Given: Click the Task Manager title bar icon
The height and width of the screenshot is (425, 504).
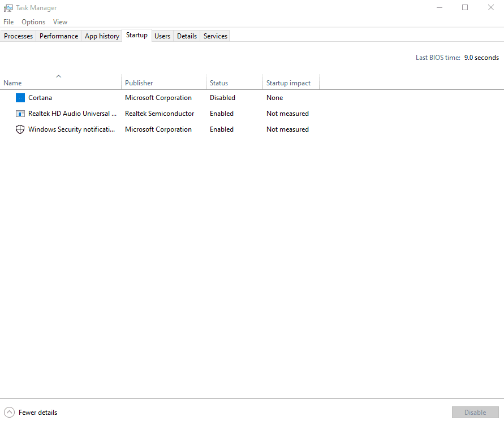Looking at the screenshot, I should pos(8,8).
